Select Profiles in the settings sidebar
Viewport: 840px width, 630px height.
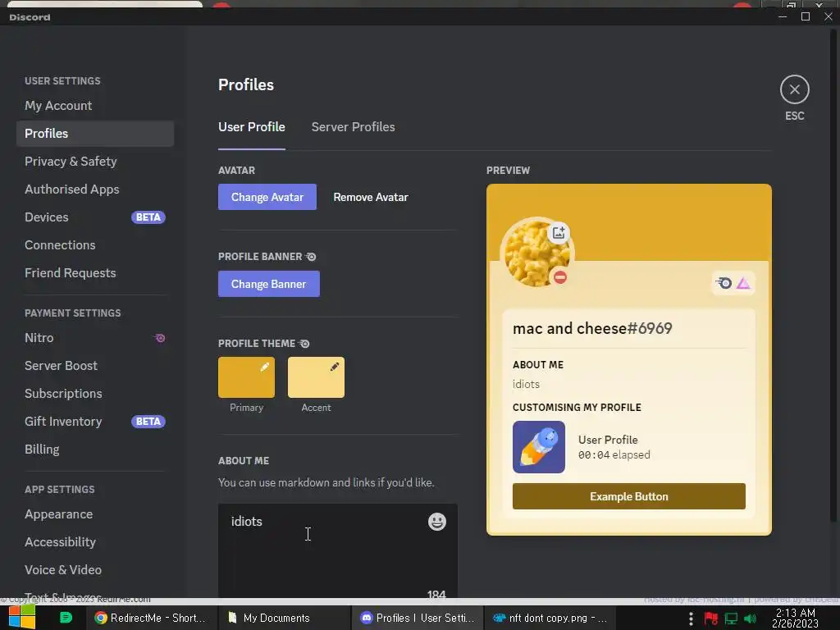pyautogui.click(x=95, y=134)
